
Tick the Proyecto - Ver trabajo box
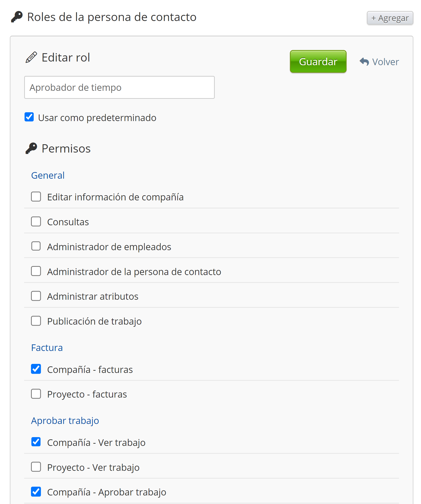click(x=36, y=467)
